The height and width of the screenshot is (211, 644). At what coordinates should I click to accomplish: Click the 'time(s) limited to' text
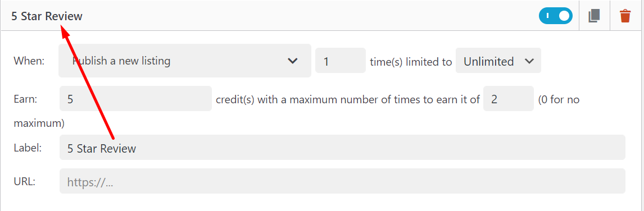(411, 62)
